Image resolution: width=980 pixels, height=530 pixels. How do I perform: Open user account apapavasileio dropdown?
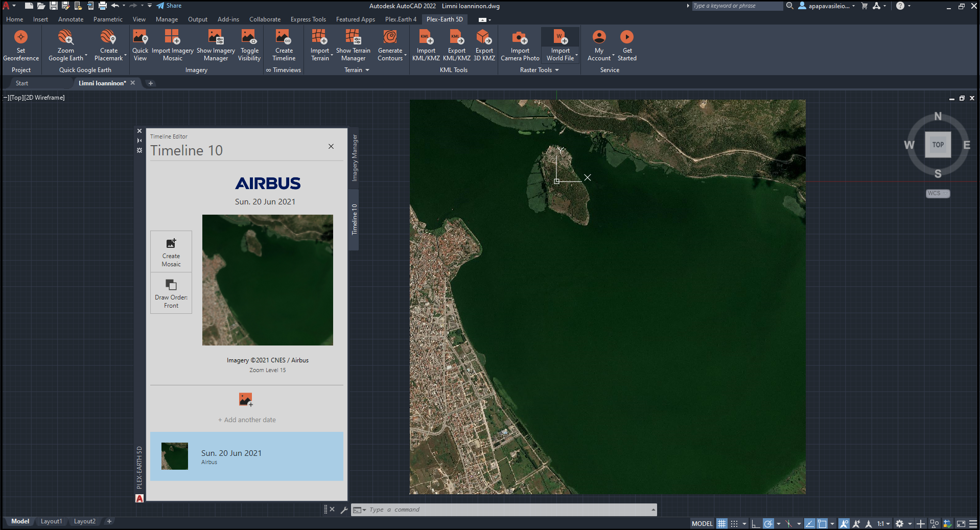pyautogui.click(x=828, y=6)
